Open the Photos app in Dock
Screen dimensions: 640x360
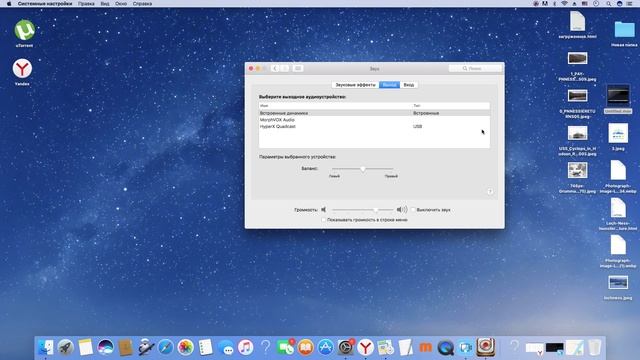click(185, 347)
